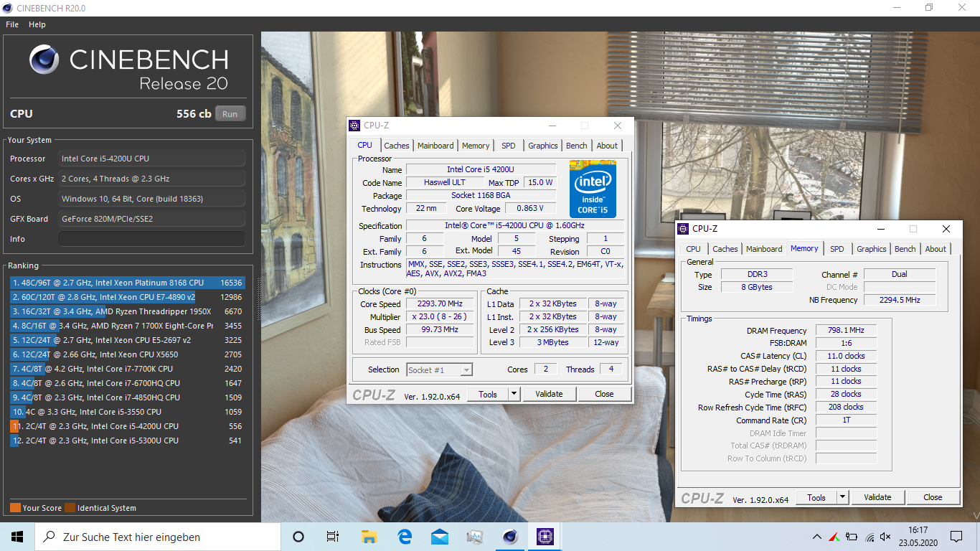The width and height of the screenshot is (980, 551).
Task: Open the performance monitor taskbar icon
Action: click(475, 537)
